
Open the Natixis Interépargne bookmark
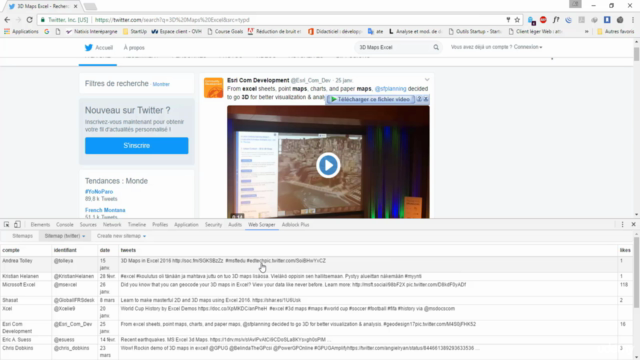(x=91, y=31)
